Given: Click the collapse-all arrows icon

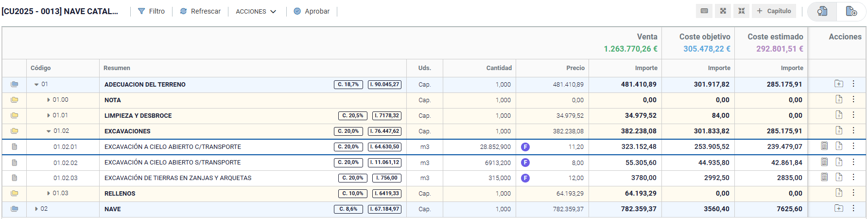Looking at the screenshot, I should point(742,11).
